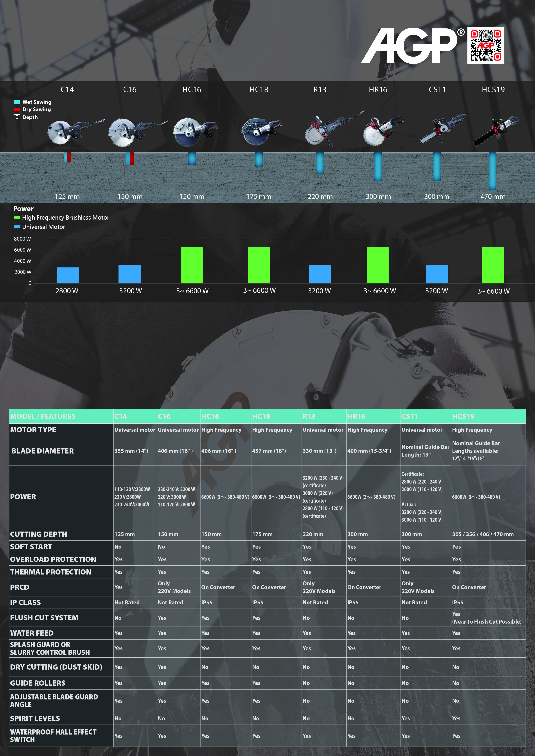Image resolution: width=535 pixels, height=756 pixels.
Task: Click the 'SPIRIT LEVELS' row label
Action: (x=35, y=718)
